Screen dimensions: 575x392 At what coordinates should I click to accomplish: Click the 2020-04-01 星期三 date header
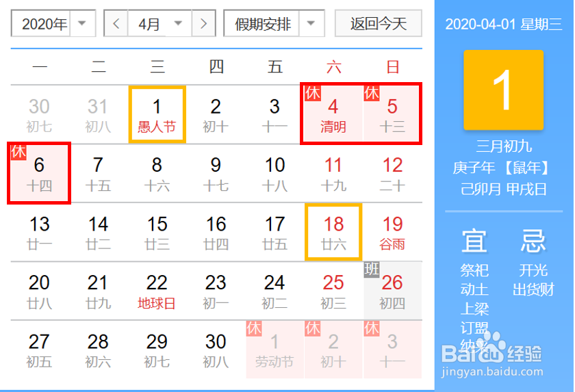click(x=504, y=24)
